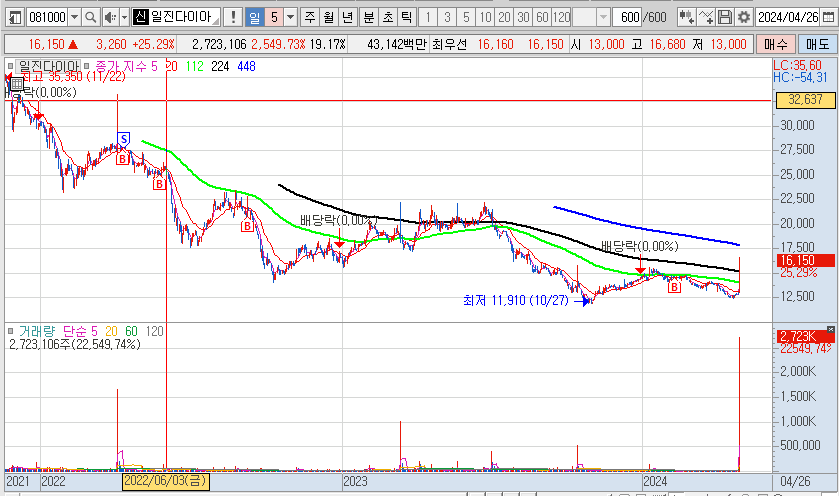Toggle the 거래량 volume indicator square marker
The height and width of the screenshot is (496, 839).
pyautogui.click(x=10, y=331)
